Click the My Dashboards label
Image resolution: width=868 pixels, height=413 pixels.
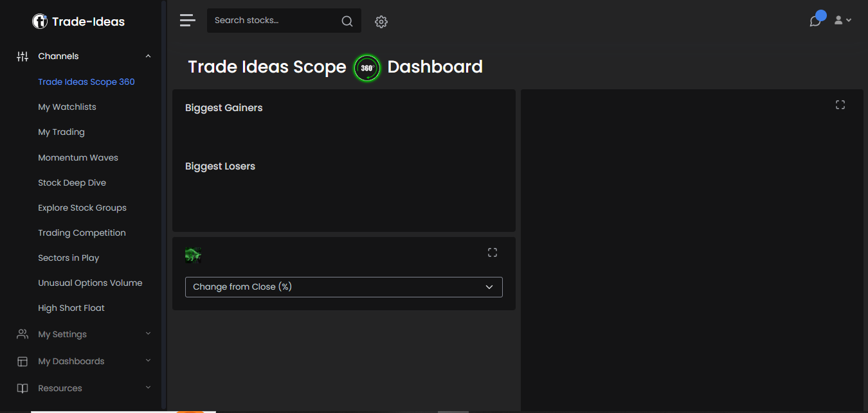(x=71, y=361)
